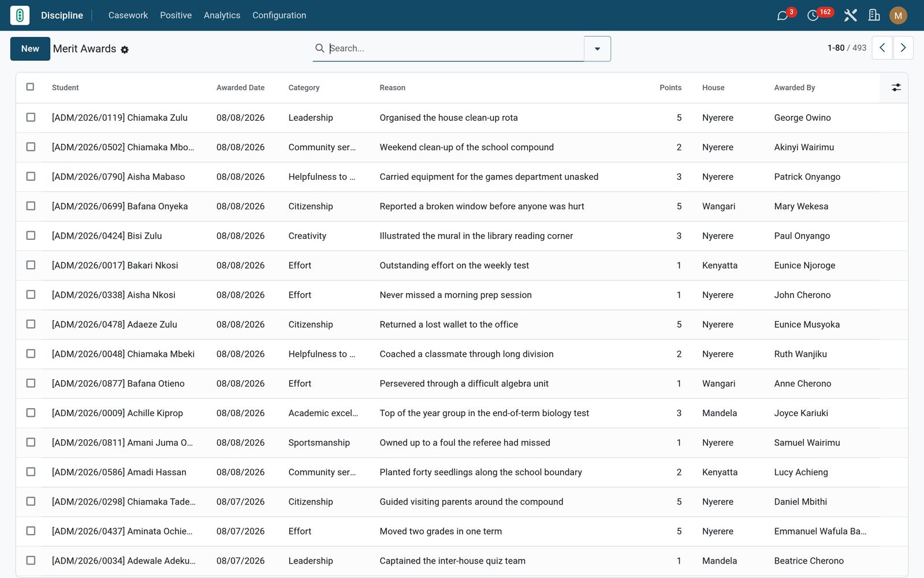Open the optional columns adjust icon
The height and width of the screenshot is (578, 924).
pyautogui.click(x=896, y=87)
